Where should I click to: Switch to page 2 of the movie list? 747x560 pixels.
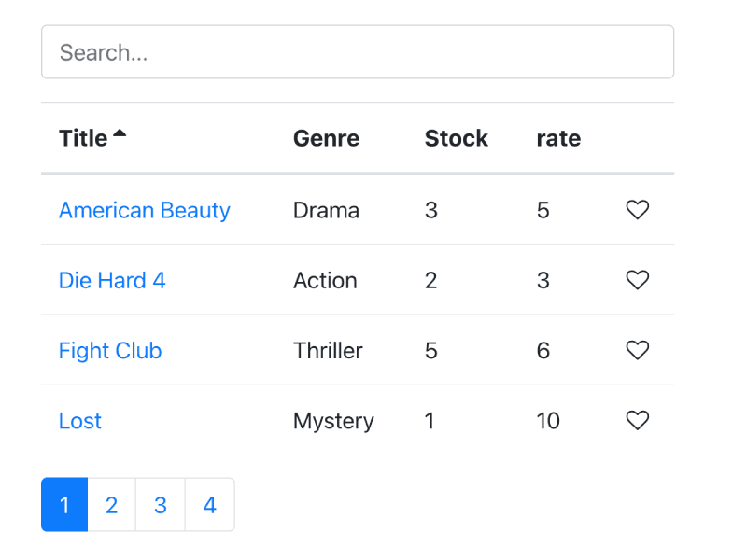point(112,505)
